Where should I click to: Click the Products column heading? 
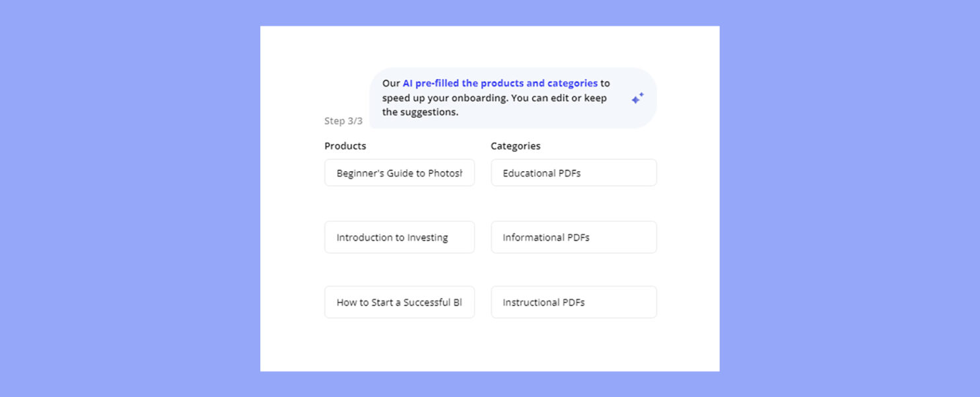345,146
